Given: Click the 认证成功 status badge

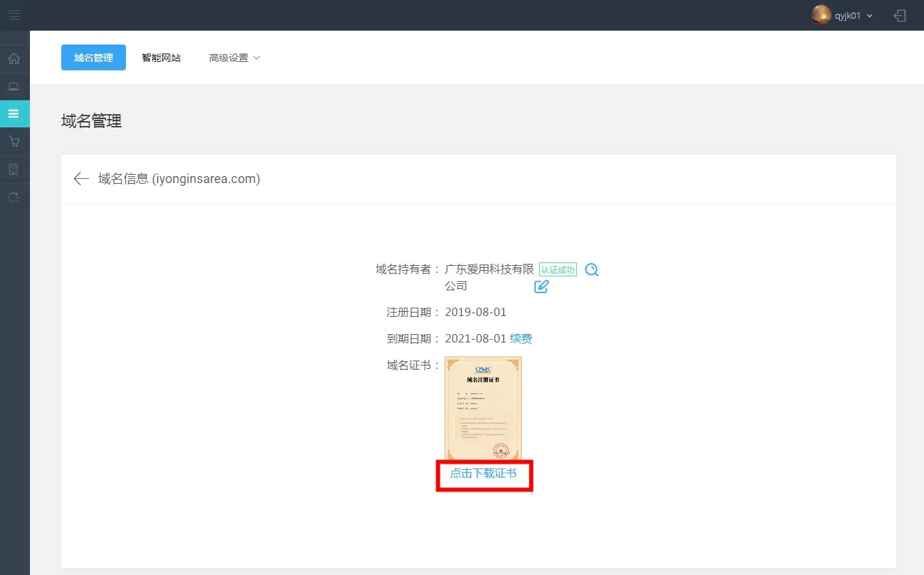Looking at the screenshot, I should coord(558,270).
